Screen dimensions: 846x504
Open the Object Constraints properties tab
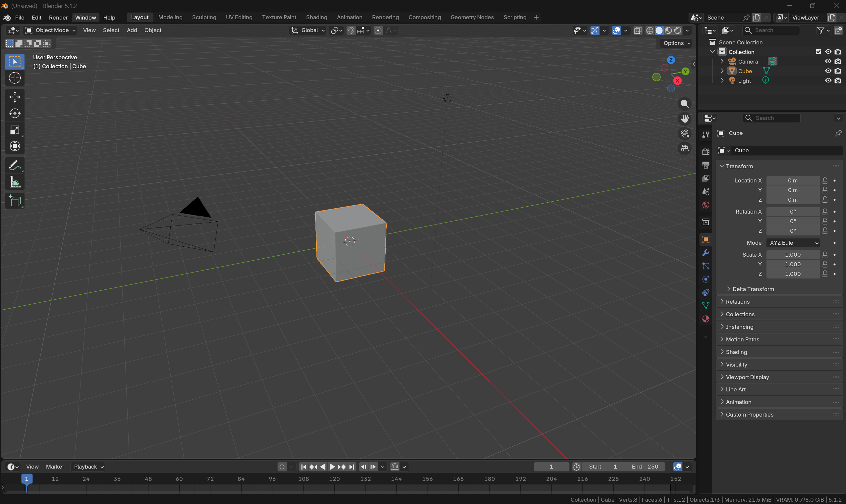point(706,292)
